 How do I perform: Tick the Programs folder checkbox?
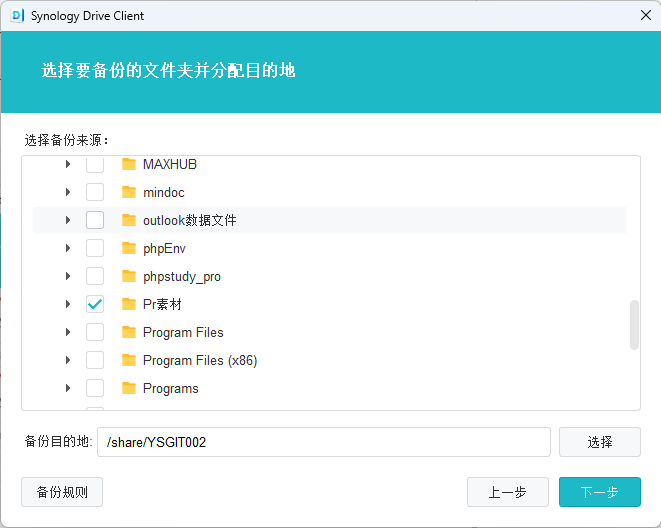pyautogui.click(x=95, y=388)
